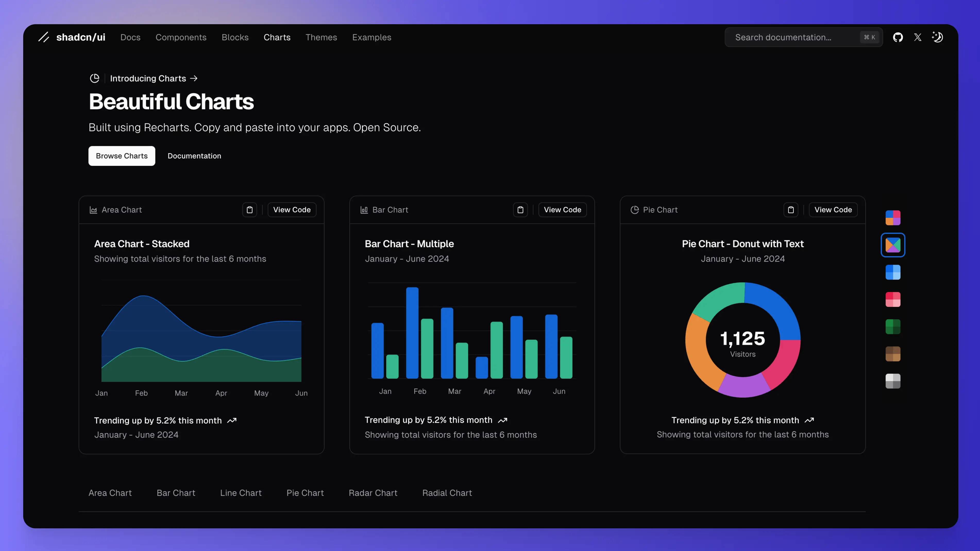Switch to the Radar Chart tab

coord(373,493)
